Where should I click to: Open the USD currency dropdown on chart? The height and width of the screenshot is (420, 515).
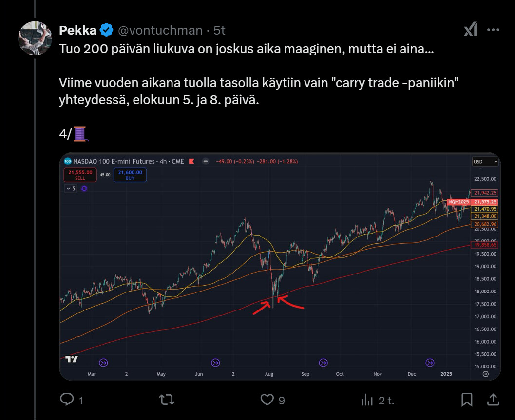click(x=485, y=161)
